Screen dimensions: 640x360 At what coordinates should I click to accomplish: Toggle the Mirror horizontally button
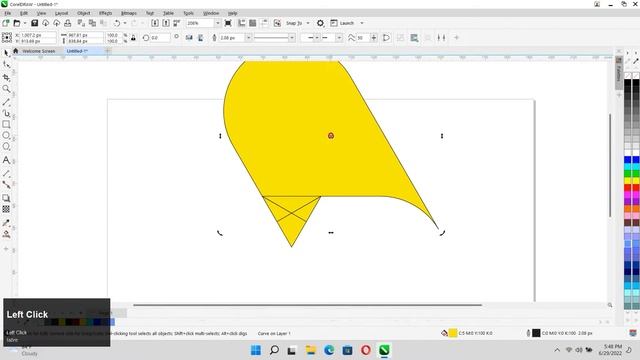tap(189, 38)
